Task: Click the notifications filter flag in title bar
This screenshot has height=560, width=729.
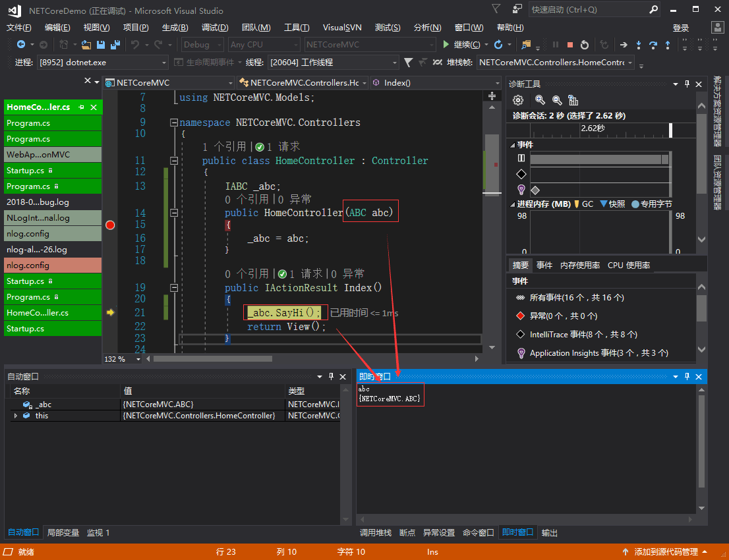Action: pyautogui.click(x=496, y=9)
